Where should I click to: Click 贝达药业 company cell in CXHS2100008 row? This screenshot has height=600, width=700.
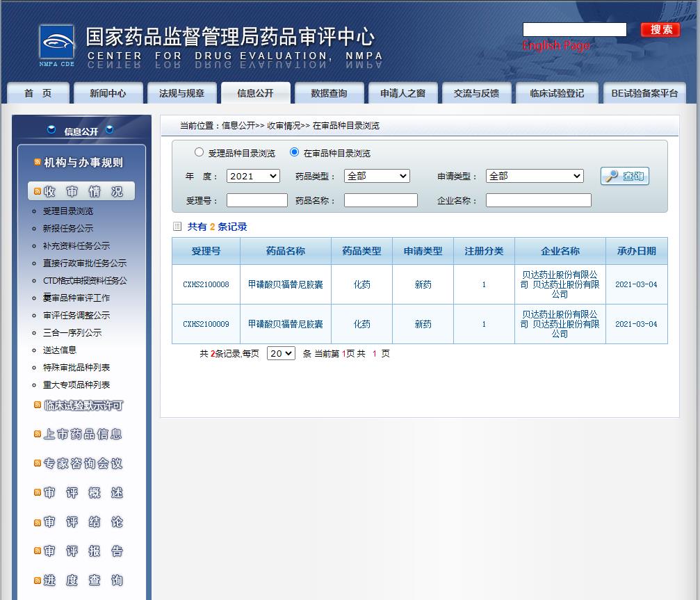pos(560,284)
